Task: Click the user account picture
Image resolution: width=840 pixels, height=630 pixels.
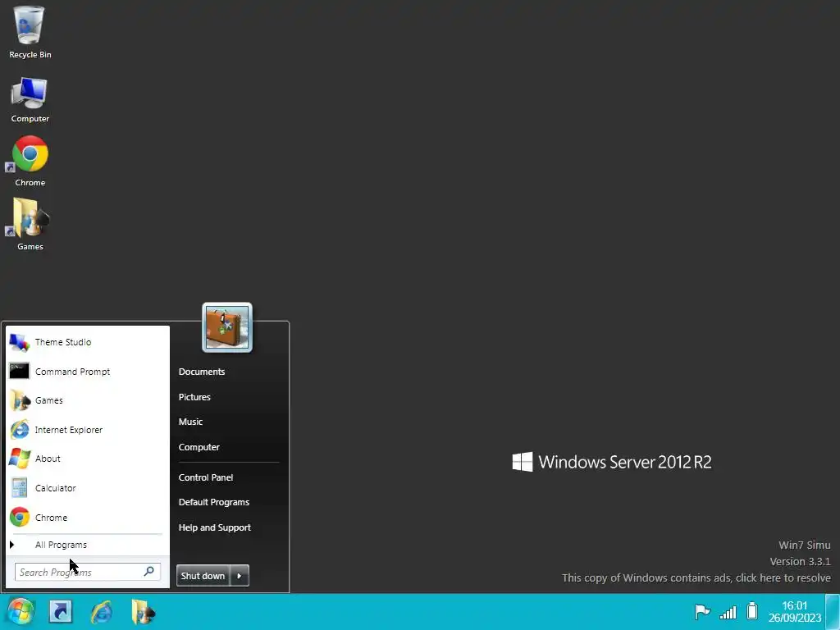Action: pos(227,327)
